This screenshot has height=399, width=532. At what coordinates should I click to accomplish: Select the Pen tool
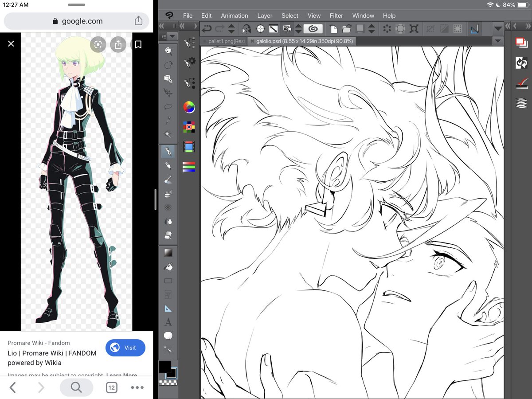[x=168, y=152]
